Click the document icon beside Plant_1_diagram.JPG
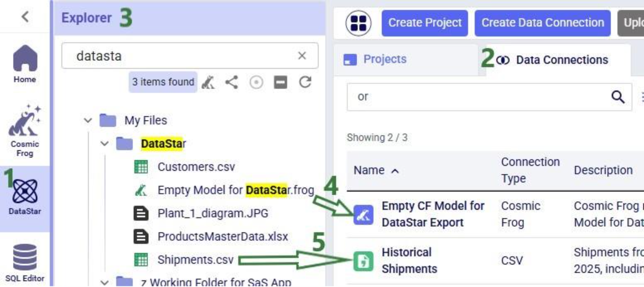644x287 pixels. tap(141, 213)
